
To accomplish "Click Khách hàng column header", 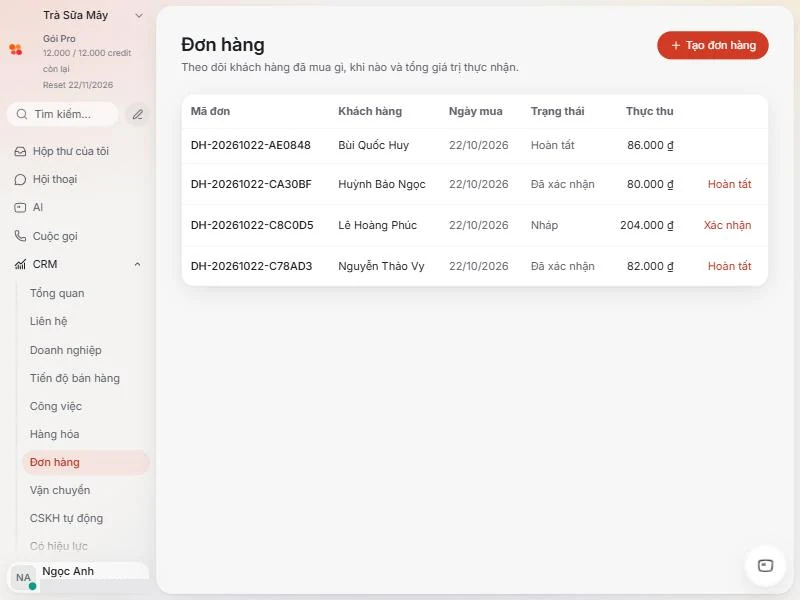I will coord(370,111).
